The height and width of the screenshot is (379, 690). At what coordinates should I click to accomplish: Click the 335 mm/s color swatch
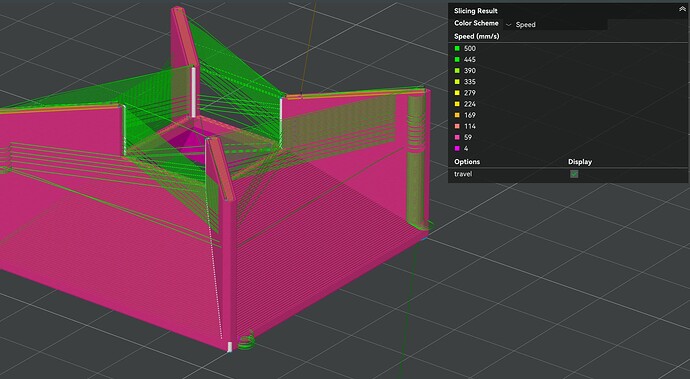click(x=457, y=82)
